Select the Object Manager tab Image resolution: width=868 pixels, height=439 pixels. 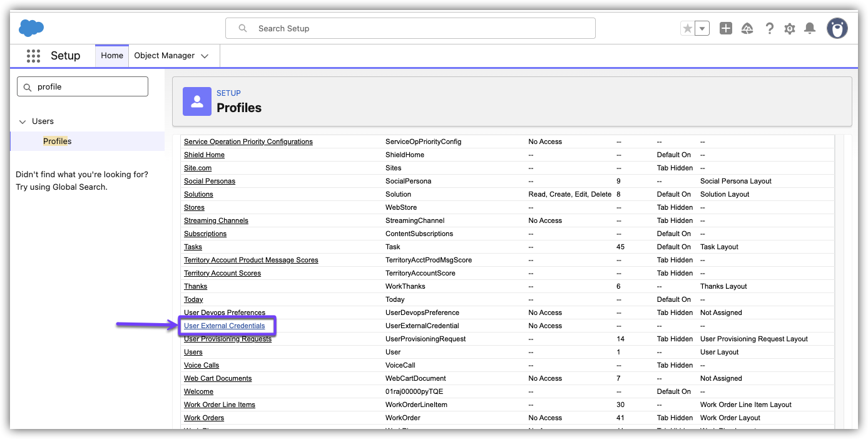[x=164, y=56]
